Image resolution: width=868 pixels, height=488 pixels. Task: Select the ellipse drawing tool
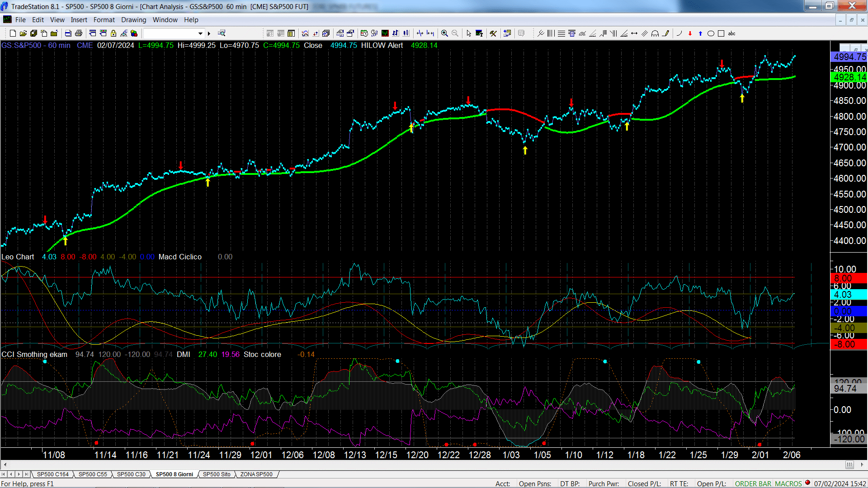coord(711,33)
